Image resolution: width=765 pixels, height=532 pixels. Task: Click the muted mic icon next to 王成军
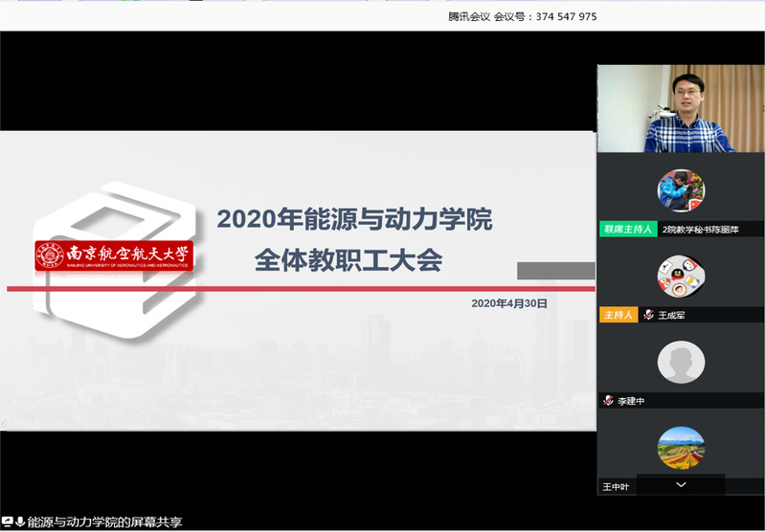[648, 315]
